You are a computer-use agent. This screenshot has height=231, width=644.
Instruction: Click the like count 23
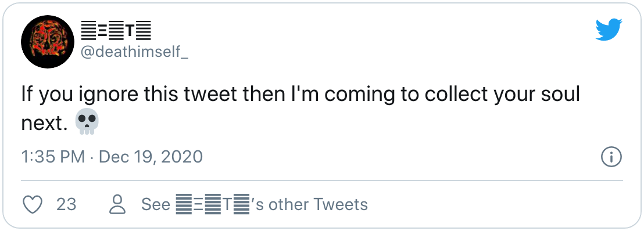(x=66, y=204)
